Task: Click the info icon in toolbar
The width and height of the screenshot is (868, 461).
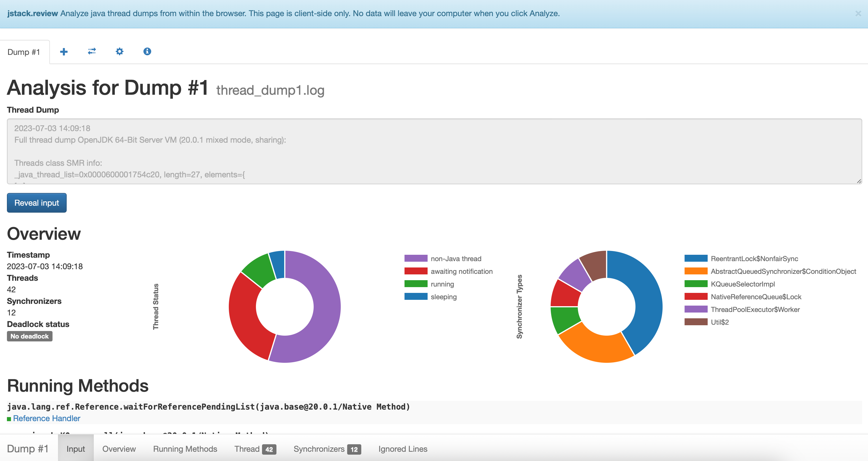Action: 146,51
